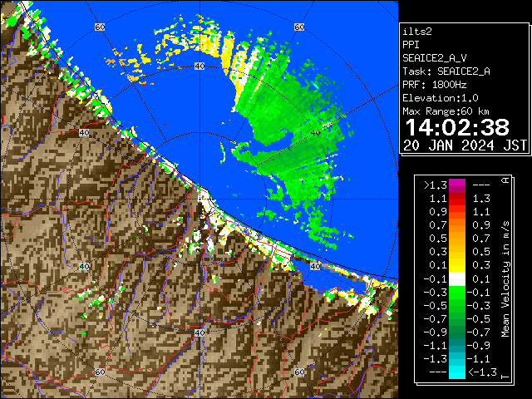Click the 'T' letter beside the scale's cyan end
532x399 pixels.
point(505,377)
